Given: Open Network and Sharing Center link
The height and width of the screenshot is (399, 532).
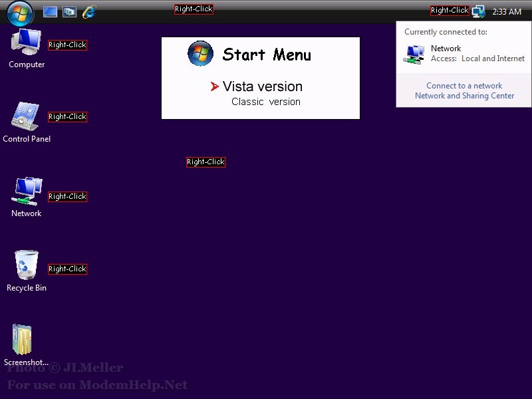Looking at the screenshot, I should pos(464,96).
